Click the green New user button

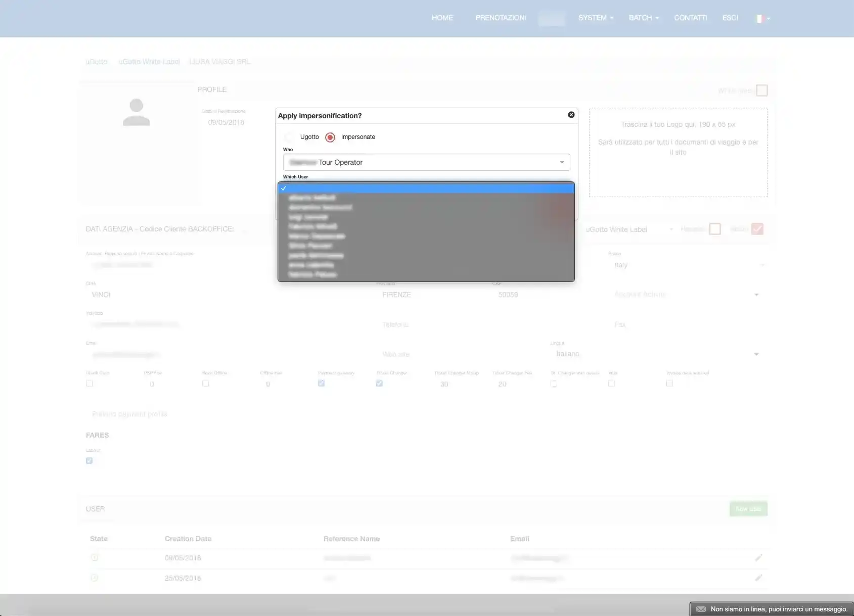(748, 509)
